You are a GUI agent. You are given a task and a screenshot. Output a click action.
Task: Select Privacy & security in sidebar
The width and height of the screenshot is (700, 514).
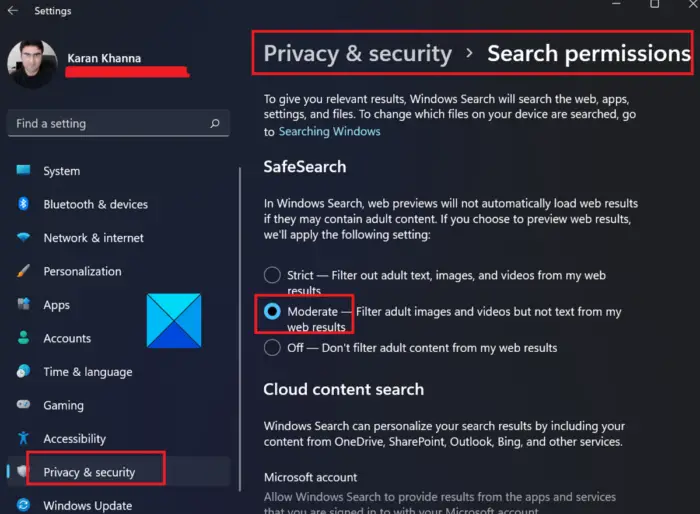click(x=118, y=472)
